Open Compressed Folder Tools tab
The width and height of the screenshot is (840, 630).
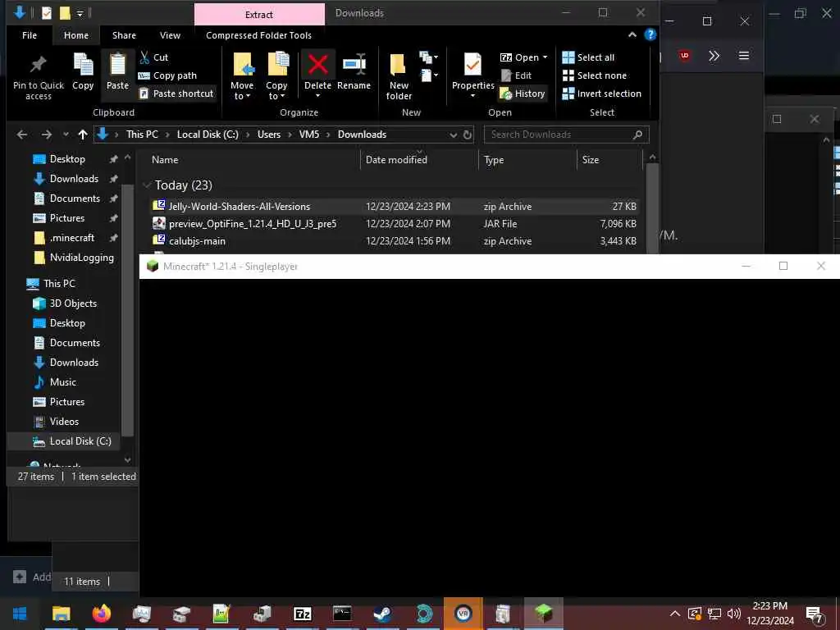258,35
